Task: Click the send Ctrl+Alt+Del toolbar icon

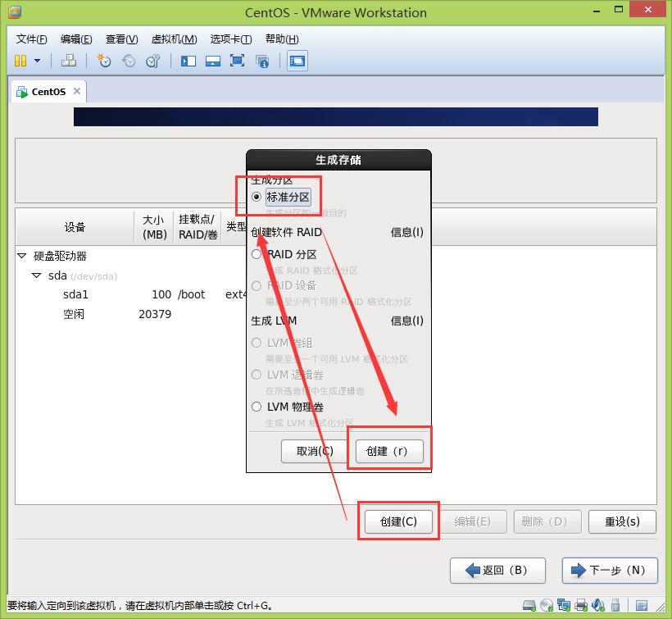Action: pyautogui.click(x=69, y=61)
